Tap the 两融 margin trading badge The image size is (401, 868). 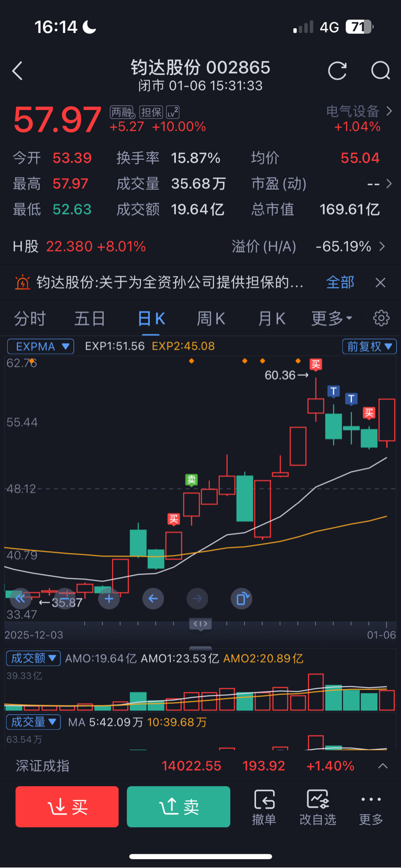pos(123,112)
